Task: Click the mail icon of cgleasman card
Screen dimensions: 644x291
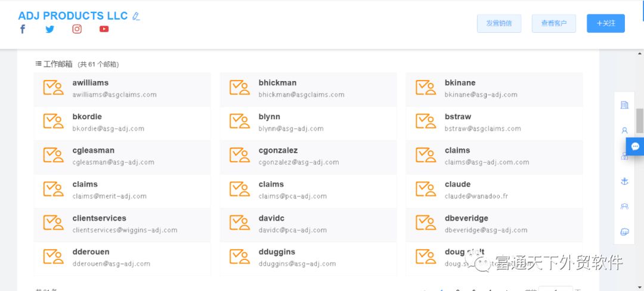Action: [x=54, y=155]
